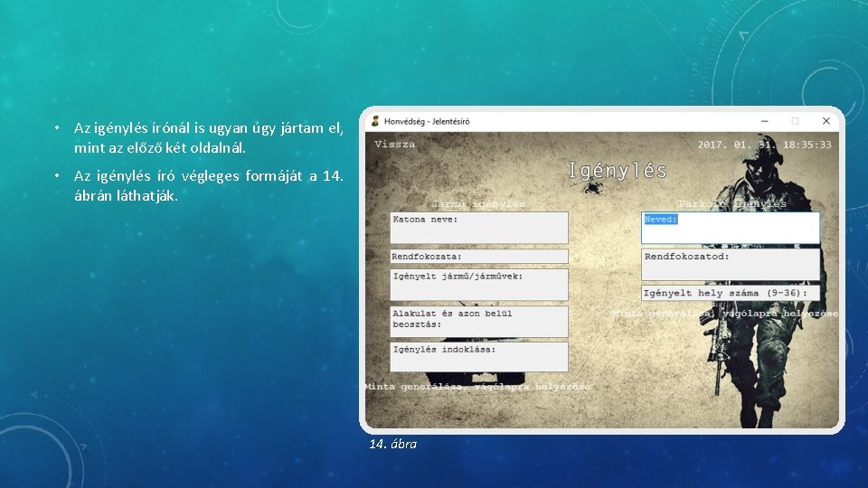Viewport: 868px width, 488px height.
Task: Click the Jármű igénylés section label
Action: click(x=478, y=203)
